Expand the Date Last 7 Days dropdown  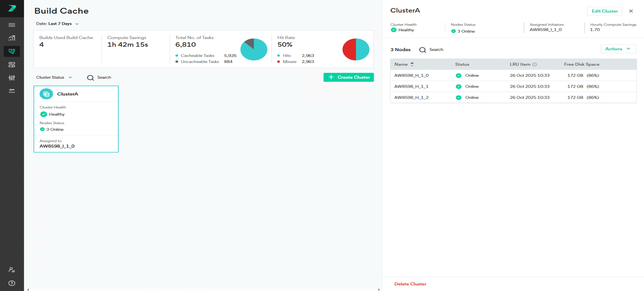(x=57, y=24)
